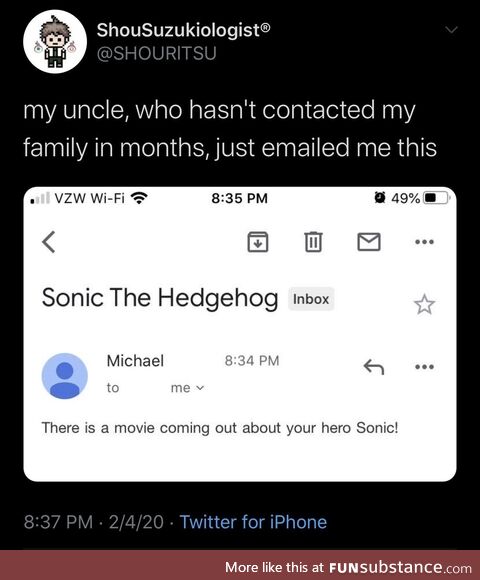Open the tweet options chevron at top right
This screenshot has width=480, height=580.
pyautogui.click(x=452, y=30)
